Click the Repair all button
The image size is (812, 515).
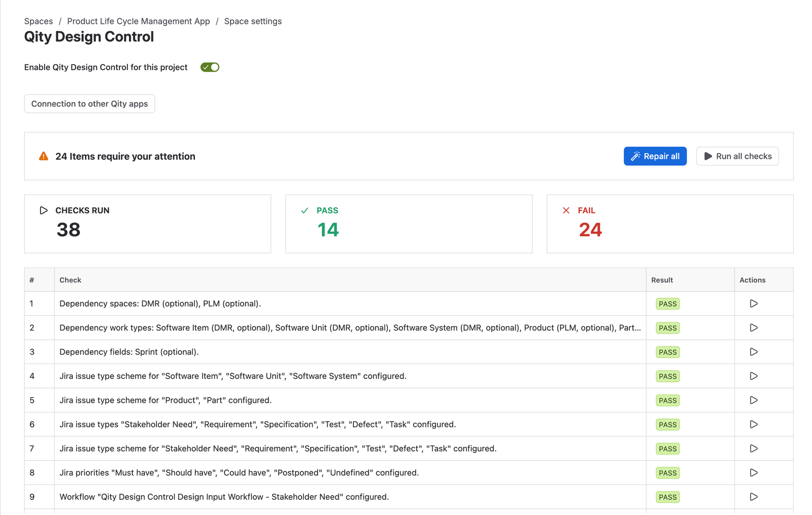coord(655,156)
